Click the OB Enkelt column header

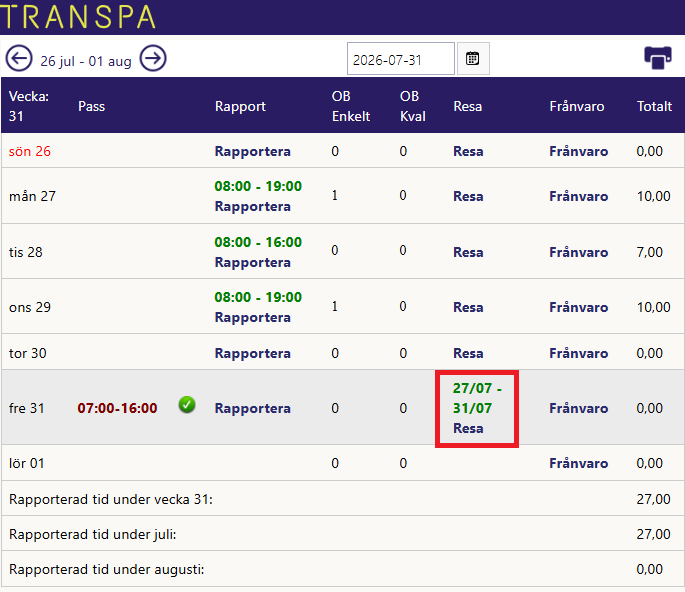(351, 106)
